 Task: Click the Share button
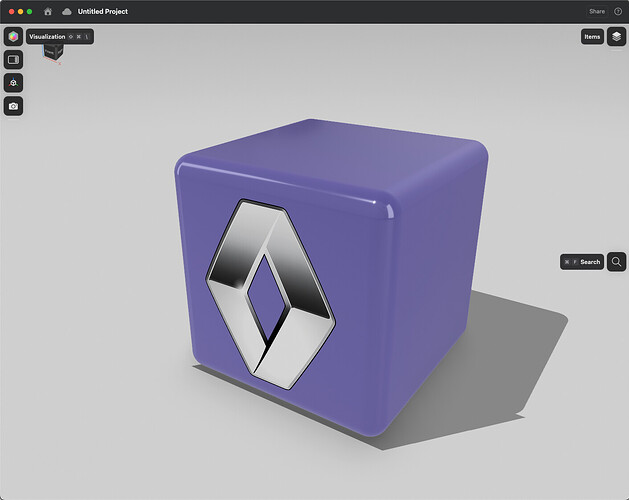(x=597, y=11)
